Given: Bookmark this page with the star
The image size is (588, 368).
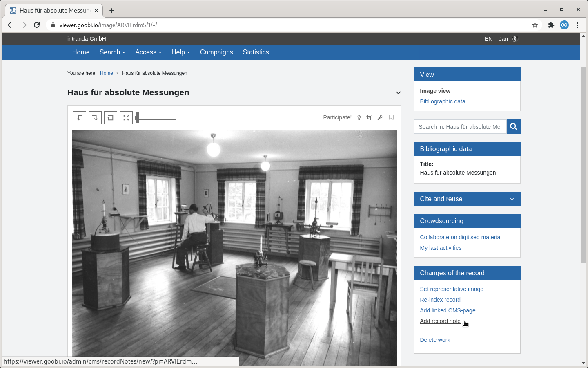Looking at the screenshot, I should click(535, 25).
